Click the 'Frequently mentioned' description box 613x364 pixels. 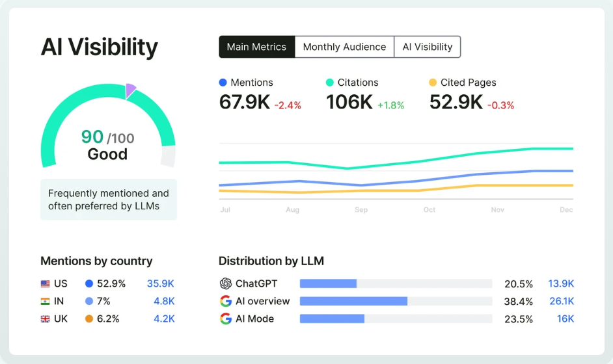click(x=109, y=200)
